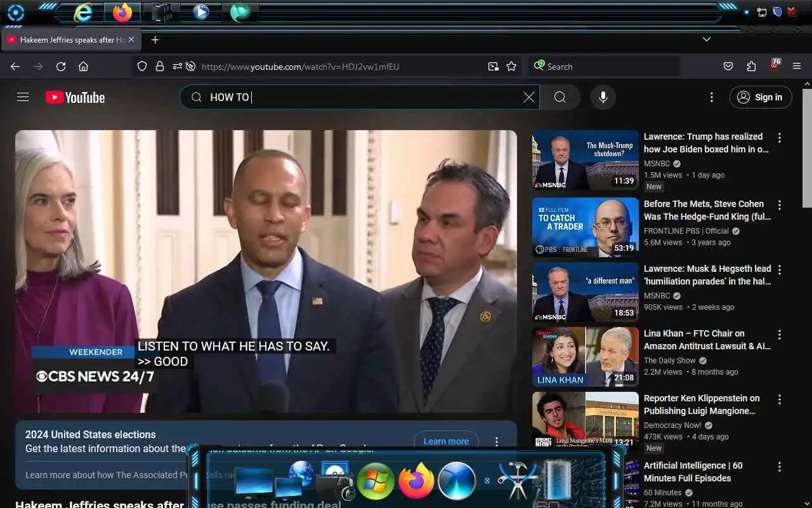Open site permissions icon in address bar
The image size is (812, 508).
tap(177, 66)
